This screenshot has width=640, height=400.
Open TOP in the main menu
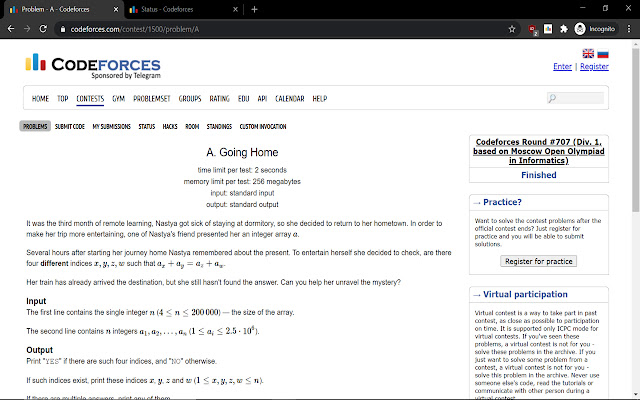coord(62,98)
